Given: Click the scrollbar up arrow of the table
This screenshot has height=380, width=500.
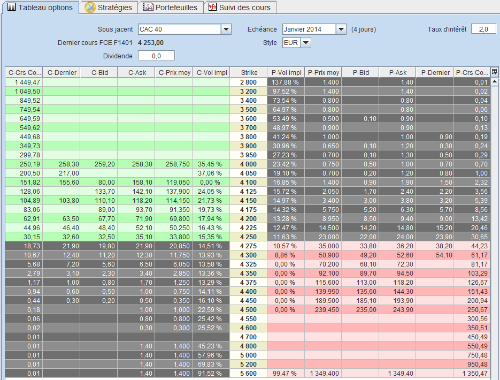Looking at the screenshot, I should 494,81.
